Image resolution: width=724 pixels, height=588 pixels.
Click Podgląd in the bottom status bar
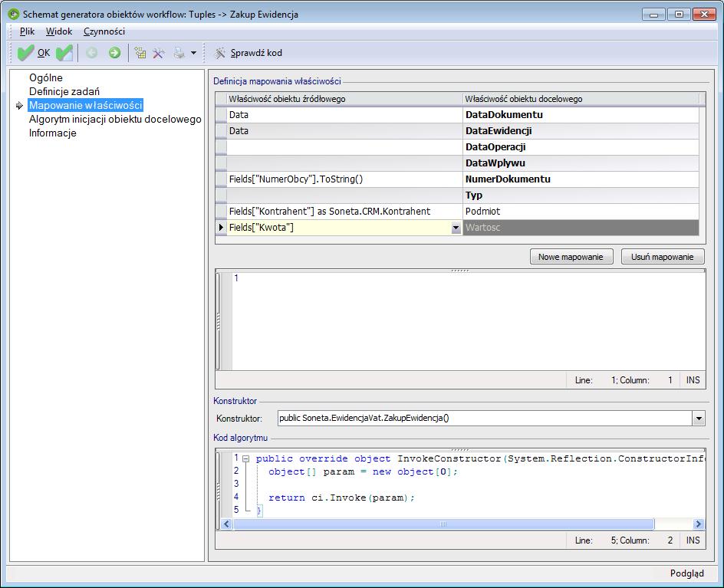pyautogui.click(x=687, y=573)
